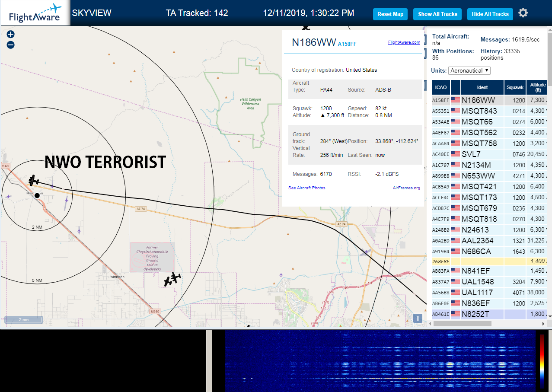The height and width of the screenshot is (392, 552).
Task: Select the MSQT562 aircraft row
Action: (x=490, y=133)
